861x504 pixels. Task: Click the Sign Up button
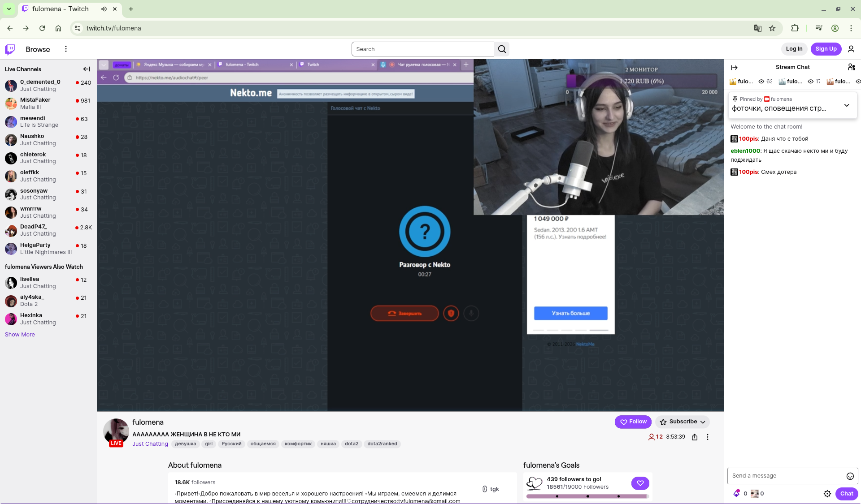(826, 49)
